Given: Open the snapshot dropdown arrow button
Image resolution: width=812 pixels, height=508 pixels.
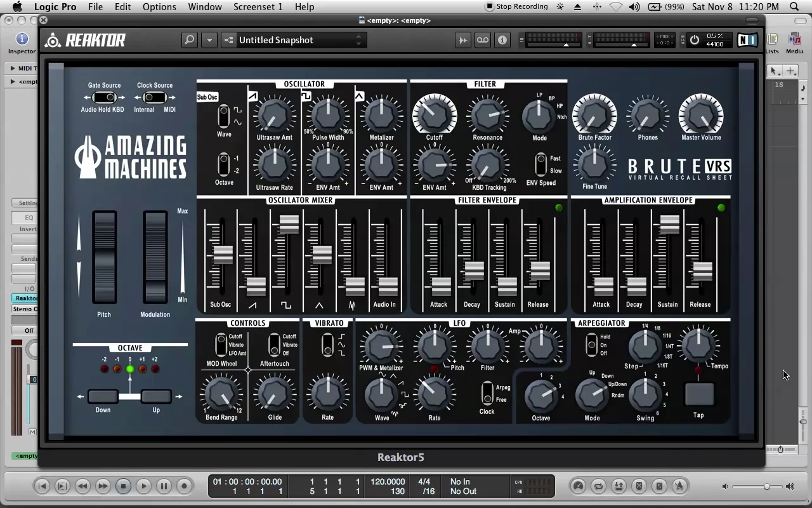Looking at the screenshot, I should point(209,40).
